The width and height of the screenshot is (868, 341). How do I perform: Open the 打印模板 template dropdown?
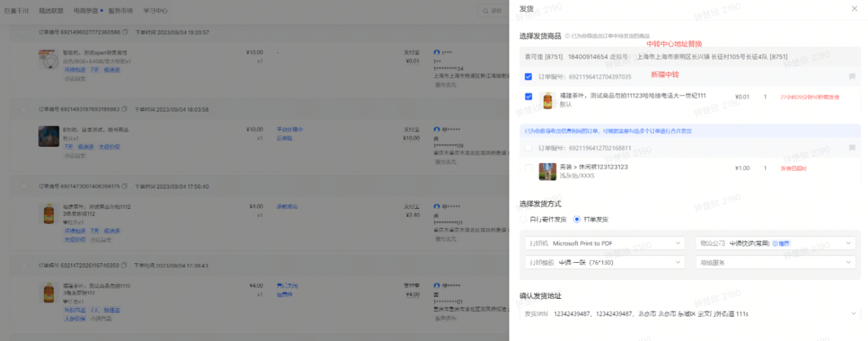point(605,262)
